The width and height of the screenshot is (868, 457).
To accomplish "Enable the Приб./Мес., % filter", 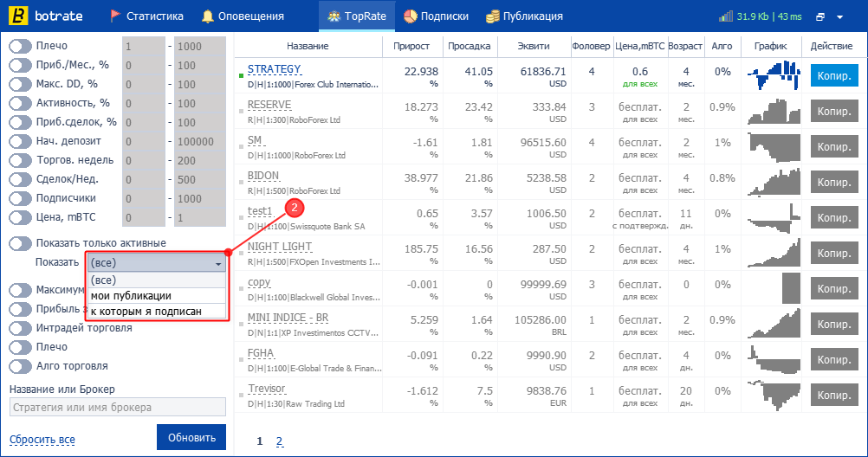I will pos(20,65).
